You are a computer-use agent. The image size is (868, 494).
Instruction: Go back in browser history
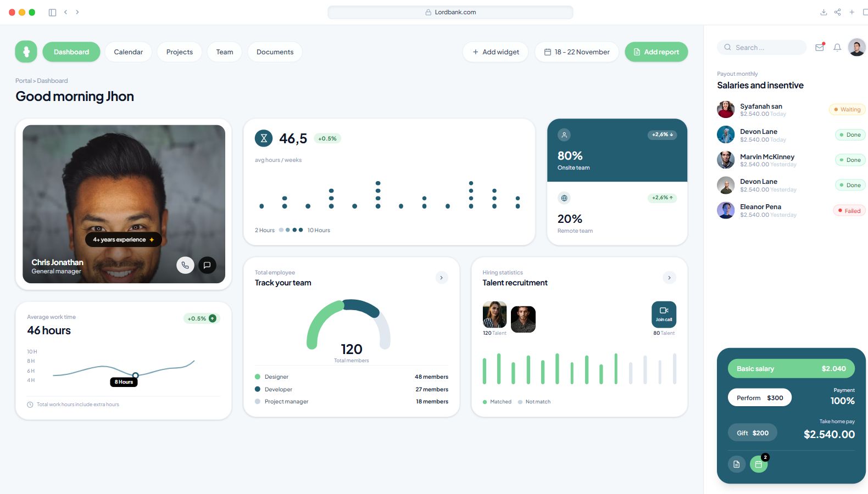65,12
